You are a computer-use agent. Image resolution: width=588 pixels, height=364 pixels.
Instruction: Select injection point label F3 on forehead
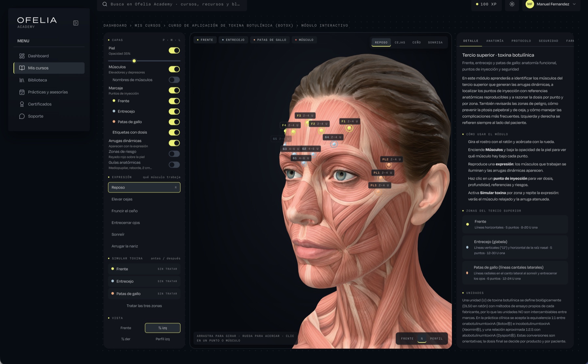[305, 116]
